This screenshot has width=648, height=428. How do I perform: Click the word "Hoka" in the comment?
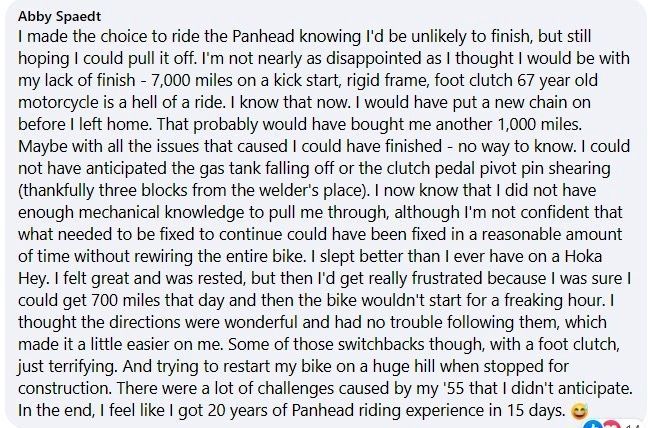pos(583,256)
